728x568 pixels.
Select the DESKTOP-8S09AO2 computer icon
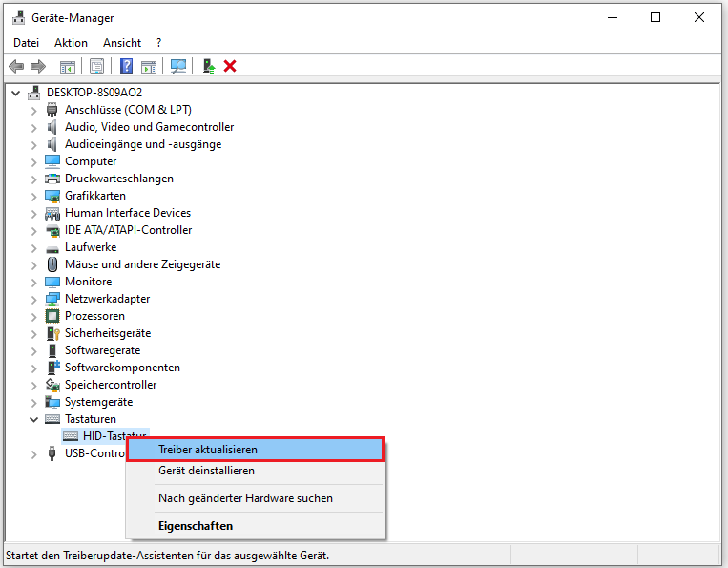34,93
